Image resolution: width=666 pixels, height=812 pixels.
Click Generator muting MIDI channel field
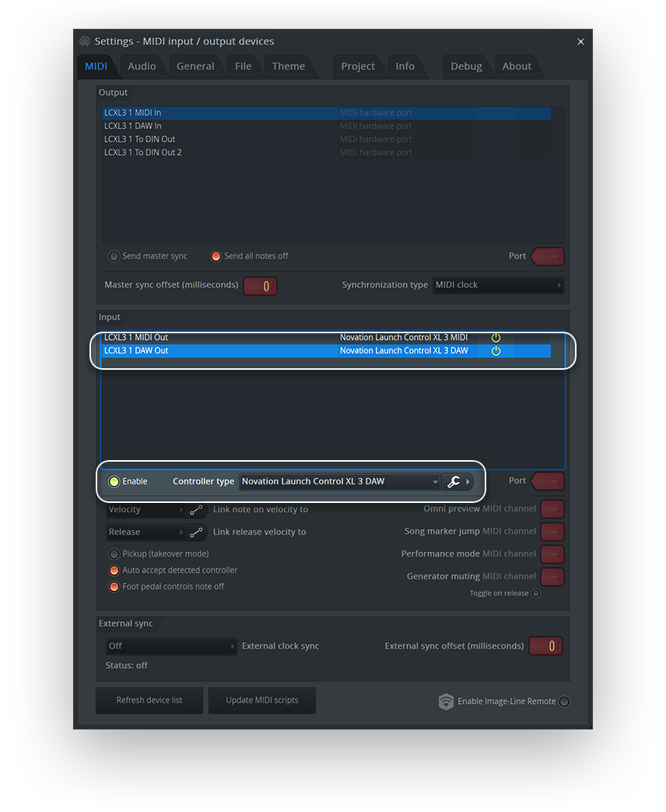pyautogui.click(x=552, y=577)
